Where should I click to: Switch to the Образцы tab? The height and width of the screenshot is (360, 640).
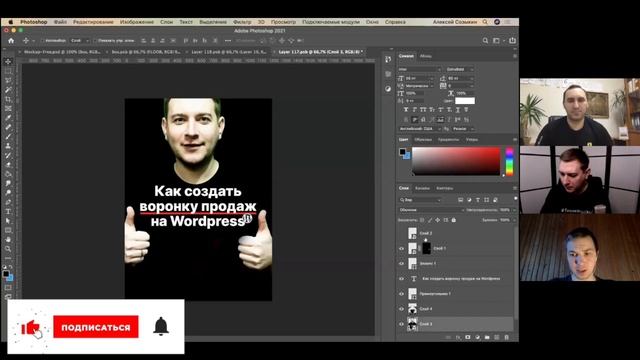423,140
